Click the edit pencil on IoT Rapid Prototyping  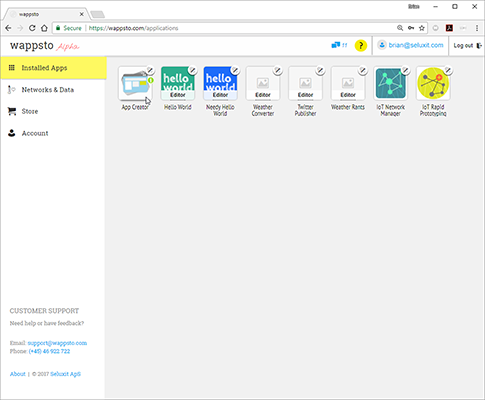click(x=448, y=70)
